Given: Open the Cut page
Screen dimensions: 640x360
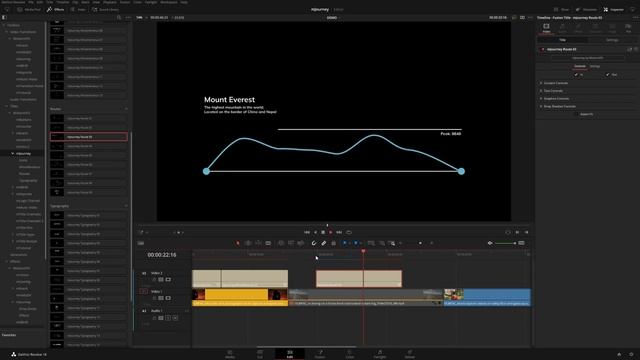Looking at the screenshot, I should pyautogui.click(x=260, y=354).
